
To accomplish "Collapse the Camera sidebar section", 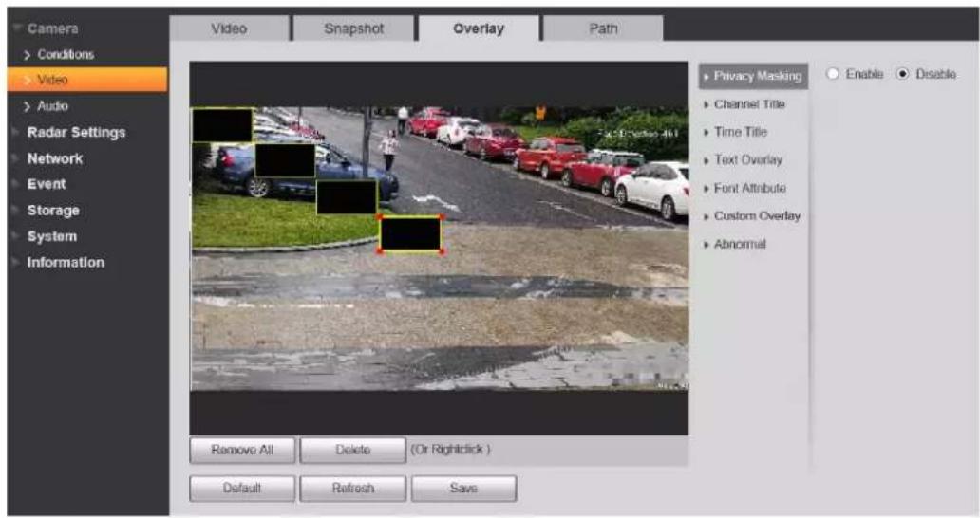I will click(52, 28).
